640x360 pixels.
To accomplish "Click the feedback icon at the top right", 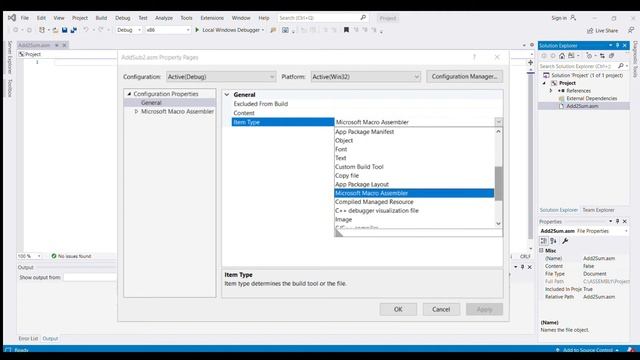I will click(x=631, y=30).
